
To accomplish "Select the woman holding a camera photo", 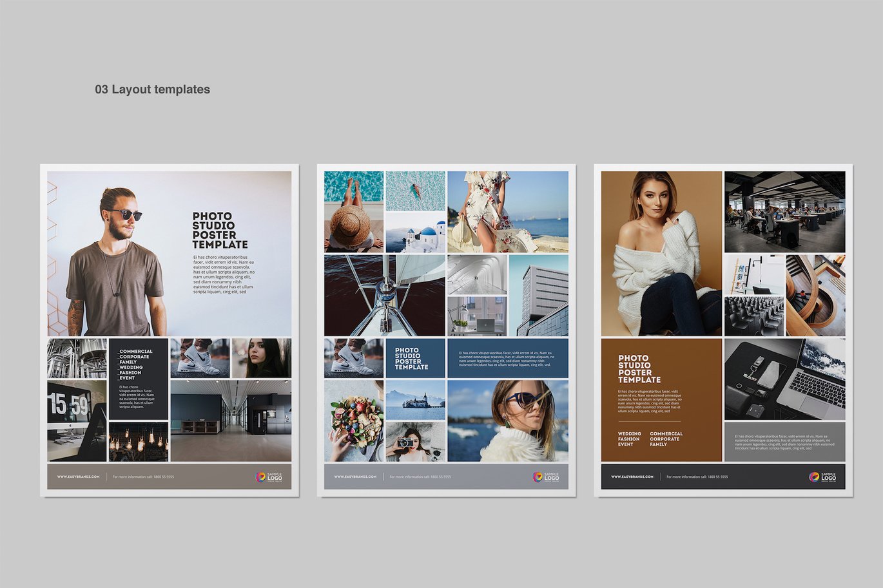I will click(x=416, y=442).
